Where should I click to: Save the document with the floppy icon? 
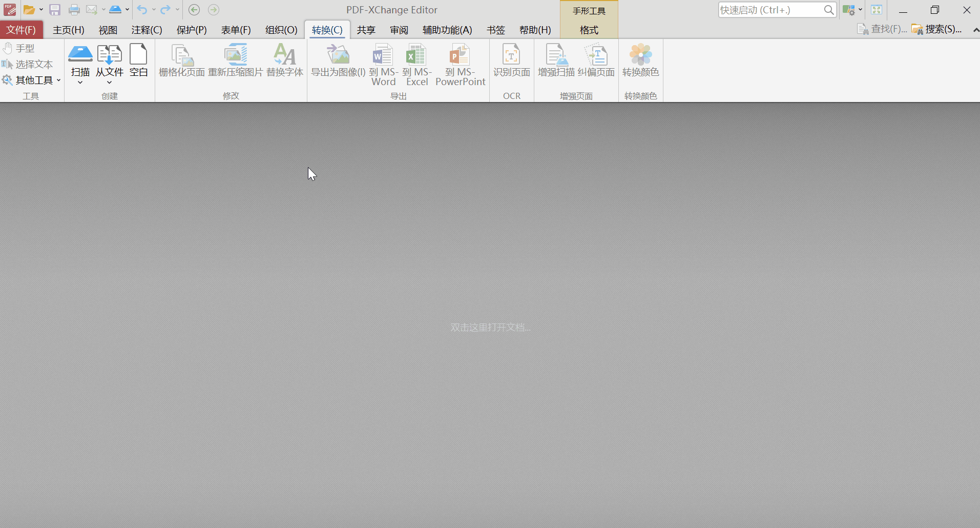point(55,10)
